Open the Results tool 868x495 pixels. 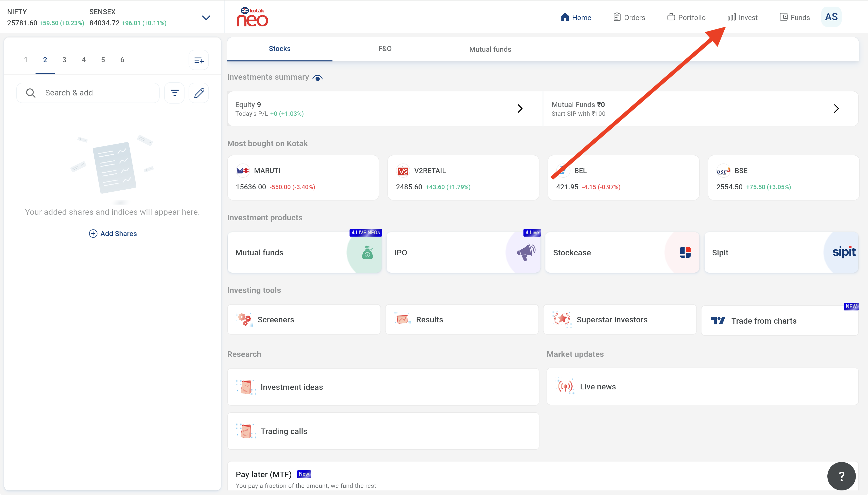tap(461, 319)
